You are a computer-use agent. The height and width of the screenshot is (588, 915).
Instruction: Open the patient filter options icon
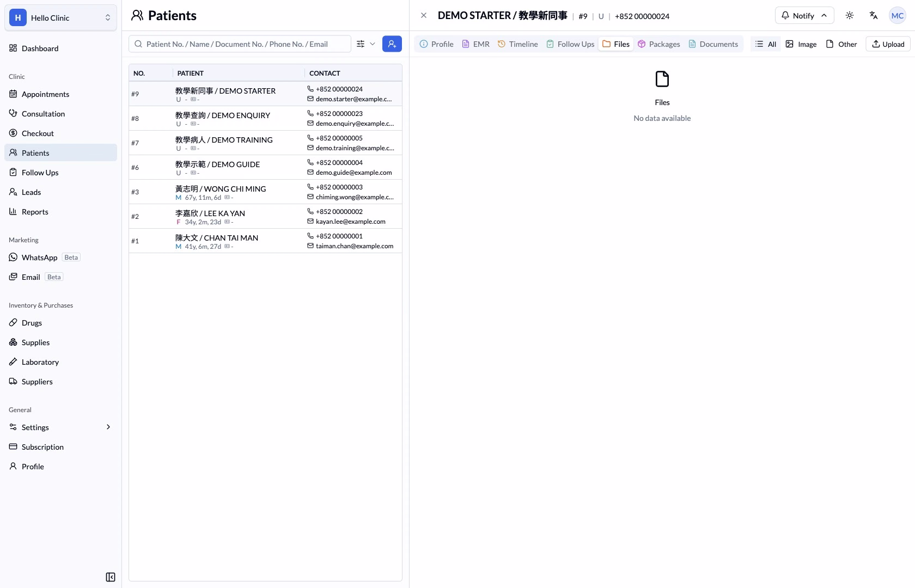361,44
